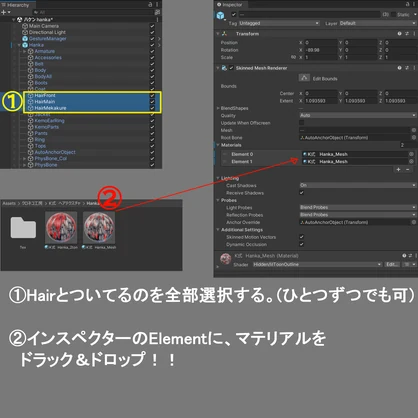This screenshot has height=418, width=418.
Task: Toggle the HairMain active checkbox in Hierarchy
Action: tap(152, 102)
